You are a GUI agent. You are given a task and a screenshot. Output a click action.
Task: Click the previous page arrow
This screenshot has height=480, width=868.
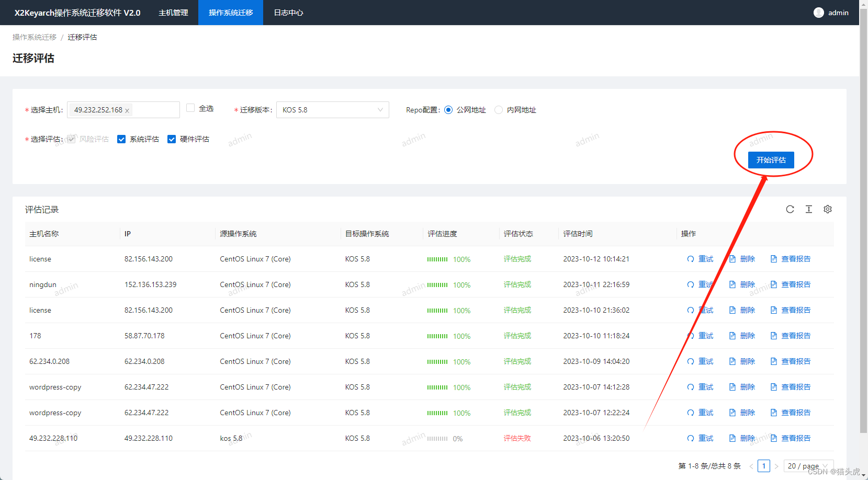(751, 466)
